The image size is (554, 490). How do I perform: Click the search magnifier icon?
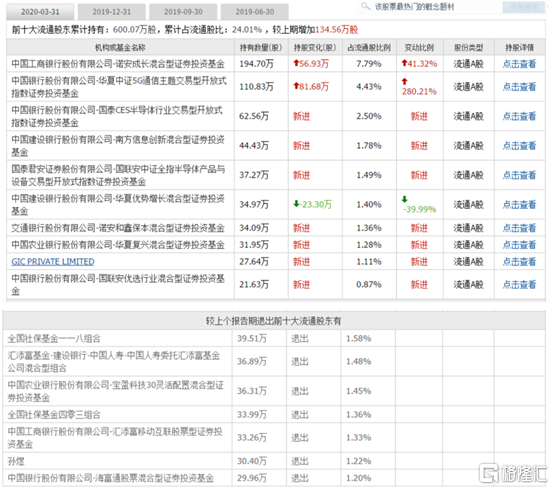tap(365, 6)
